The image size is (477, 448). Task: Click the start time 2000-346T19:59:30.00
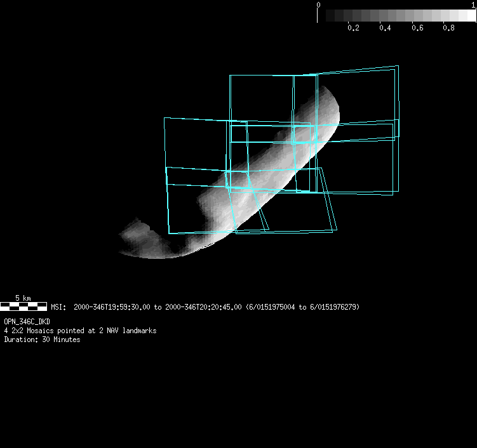[112, 307]
